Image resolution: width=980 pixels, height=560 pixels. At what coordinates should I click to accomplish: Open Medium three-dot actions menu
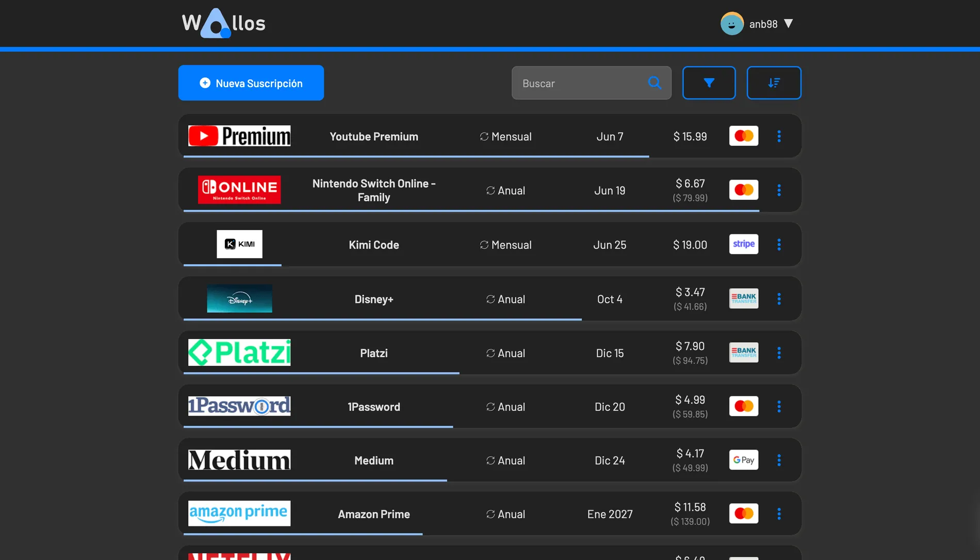click(779, 460)
